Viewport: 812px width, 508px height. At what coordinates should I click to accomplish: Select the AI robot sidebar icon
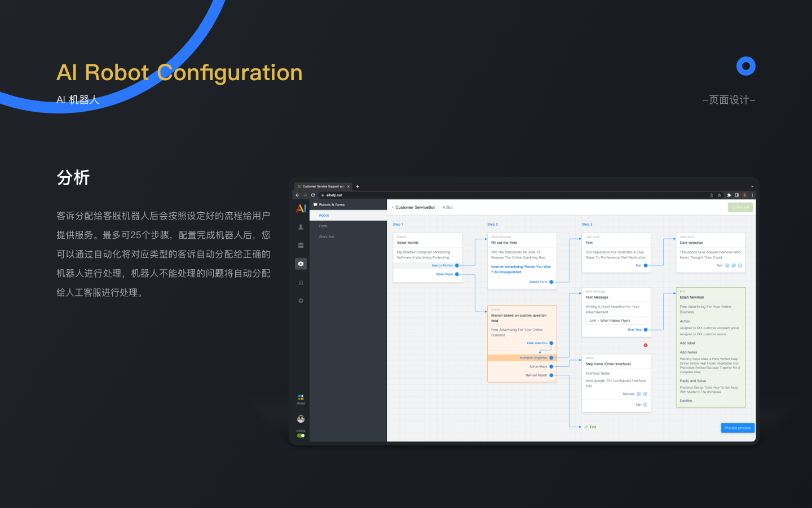coord(301,264)
